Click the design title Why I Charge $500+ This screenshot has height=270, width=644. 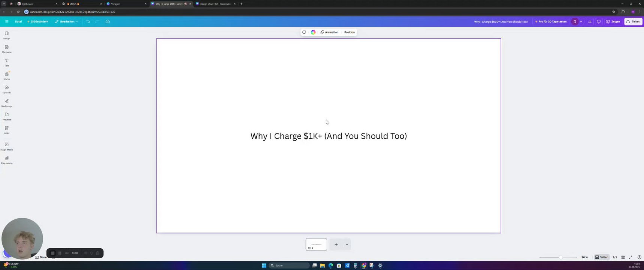pos(501,22)
